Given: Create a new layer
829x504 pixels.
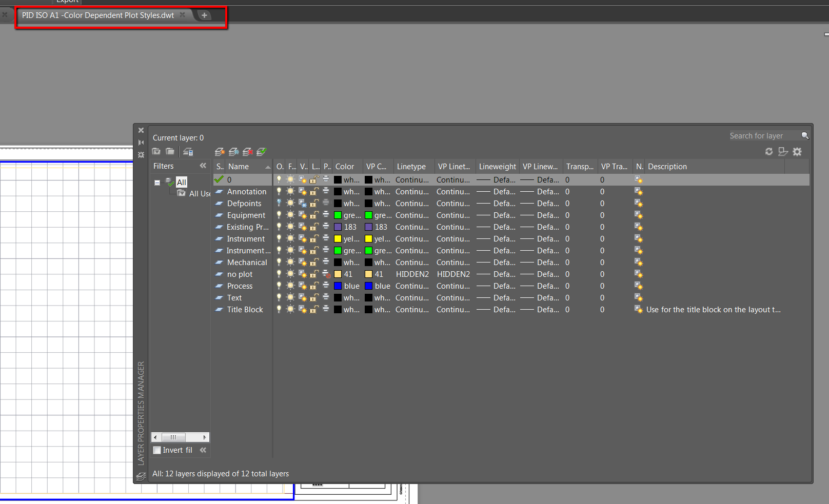Looking at the screenshot, I should [x=220, y=151].
